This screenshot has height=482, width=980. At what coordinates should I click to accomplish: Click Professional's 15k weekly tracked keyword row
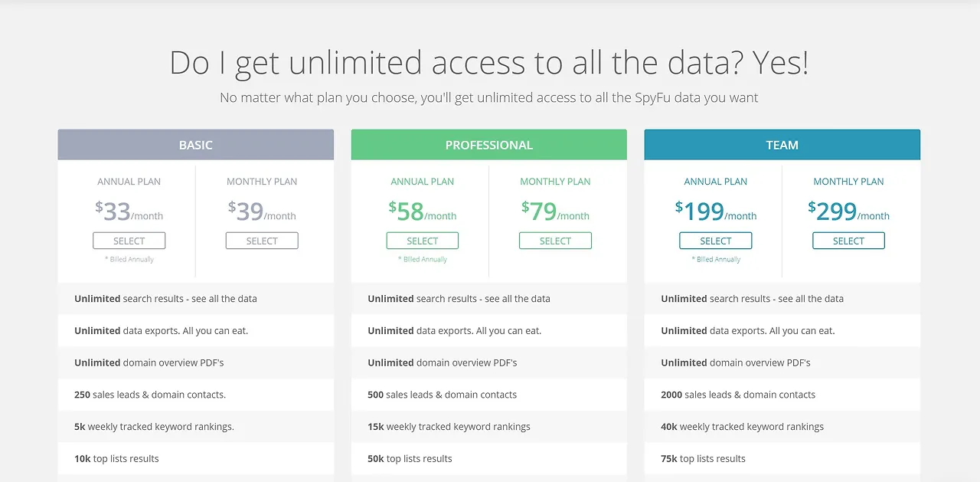tap(489, 427)
